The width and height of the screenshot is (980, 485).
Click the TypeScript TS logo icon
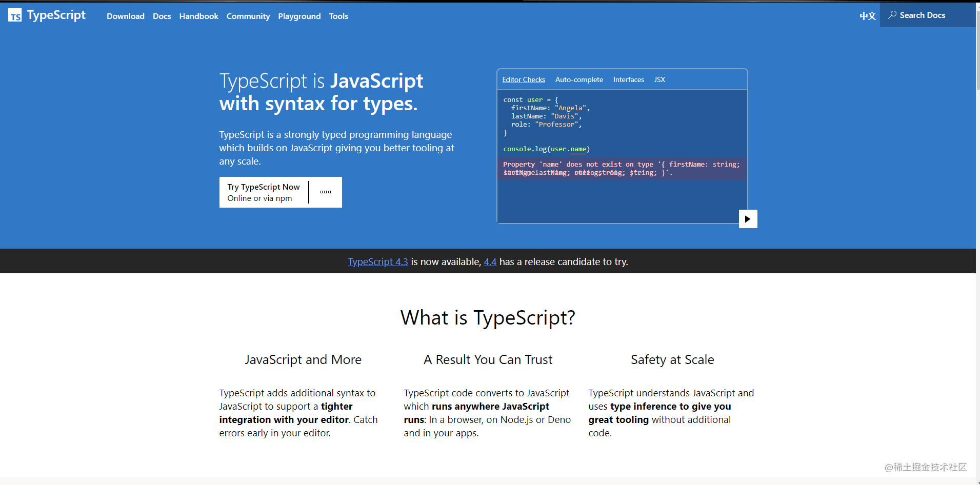15,16
